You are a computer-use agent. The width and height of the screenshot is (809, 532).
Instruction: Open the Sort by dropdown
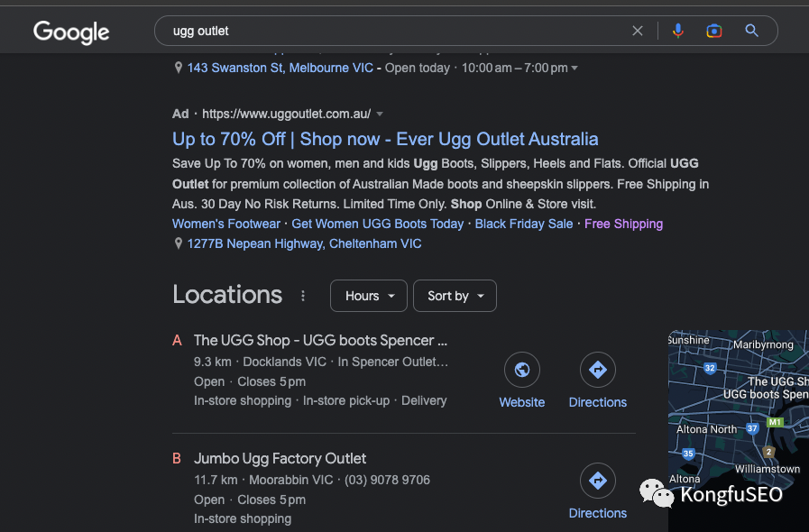point(455,296)
